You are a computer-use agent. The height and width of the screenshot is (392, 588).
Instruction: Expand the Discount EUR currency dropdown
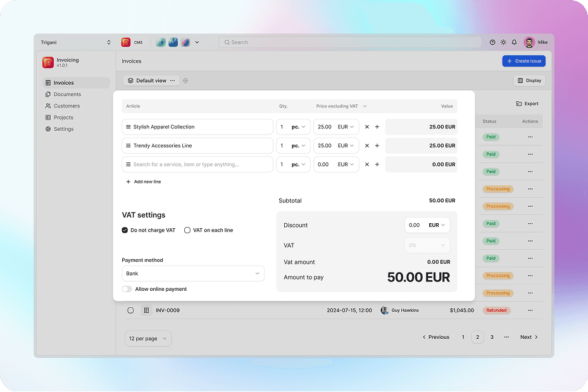pyautogui.click(x=437, y=225)
